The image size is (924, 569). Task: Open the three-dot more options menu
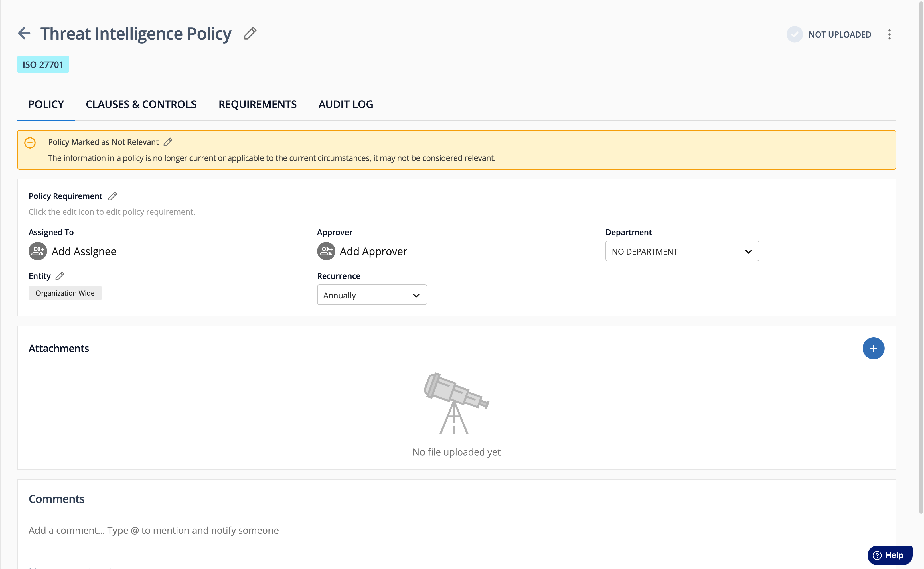[x=889, y=35]
